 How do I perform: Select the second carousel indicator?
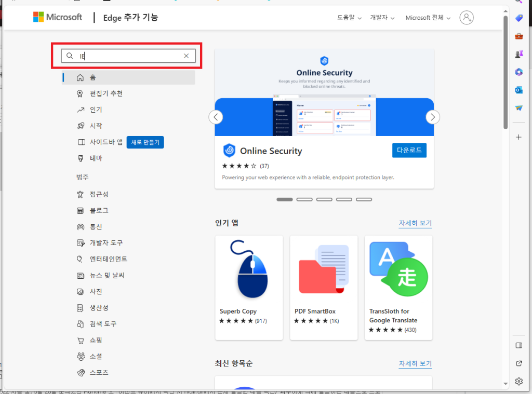(304, 199)
